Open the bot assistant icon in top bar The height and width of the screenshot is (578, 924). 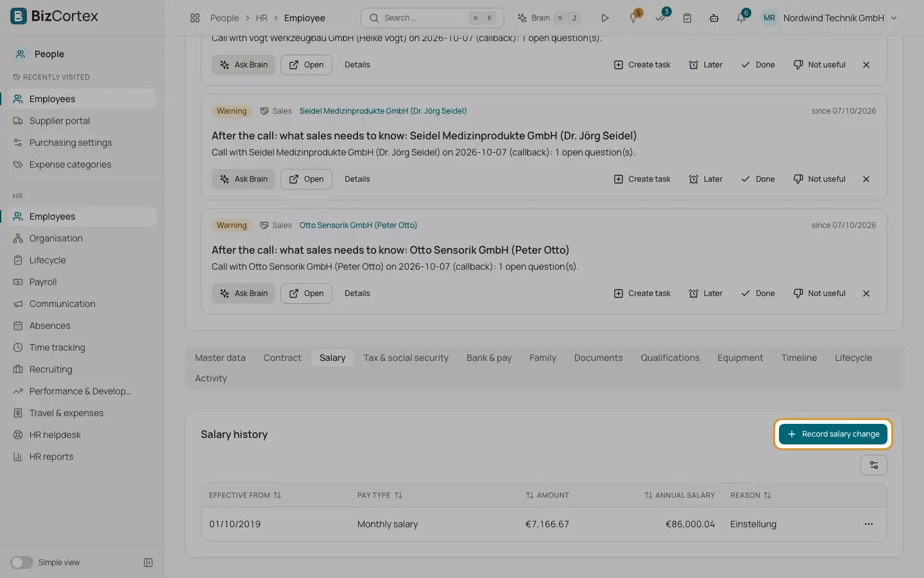tap(714, 18)
